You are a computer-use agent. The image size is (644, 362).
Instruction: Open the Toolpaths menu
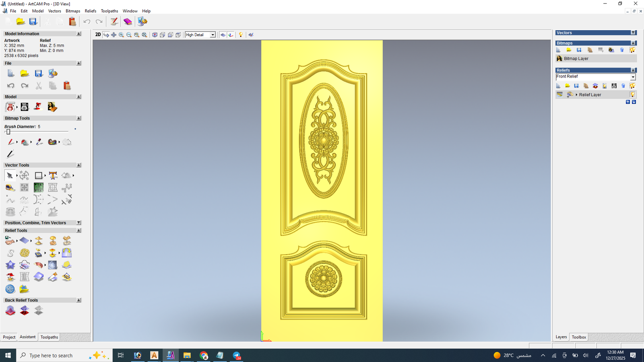(x=109, y=11)
